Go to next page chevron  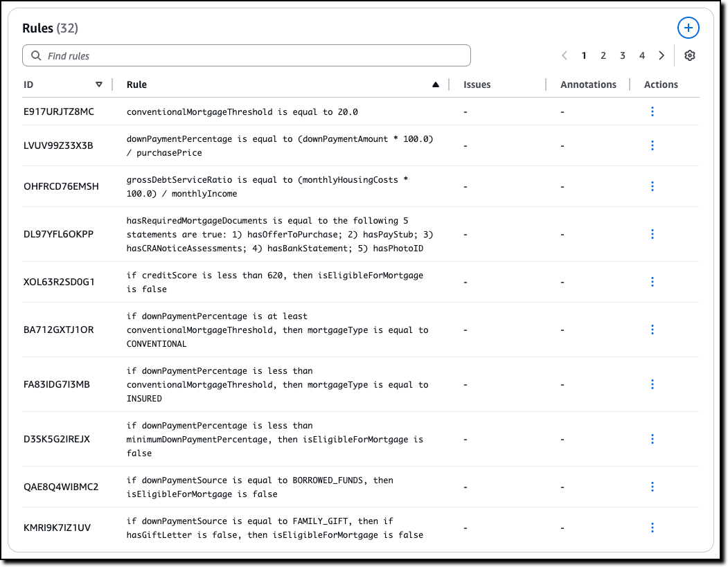(x=662, y=55)
